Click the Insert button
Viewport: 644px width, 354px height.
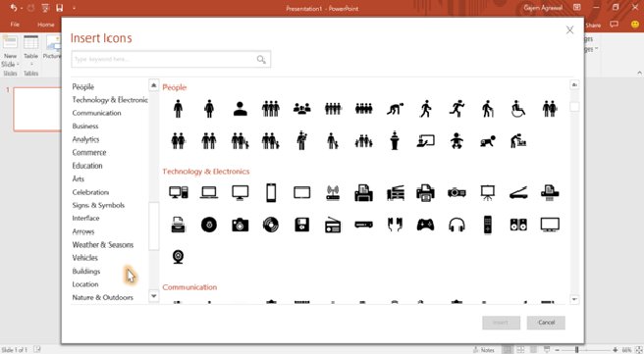(501, 323)
